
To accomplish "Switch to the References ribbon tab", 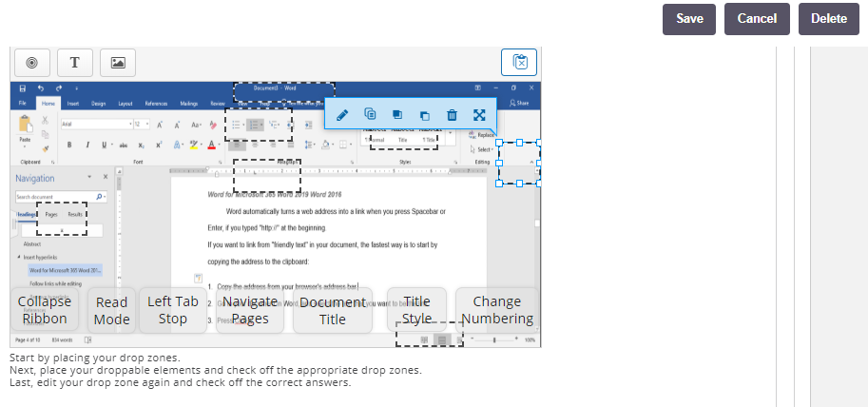I will click(157, 103).
